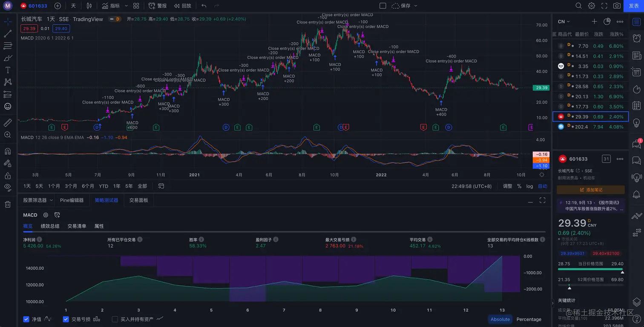Select the ruler measure tool
The height and width of the screenshot is (327, 644).
click(8, 123)
